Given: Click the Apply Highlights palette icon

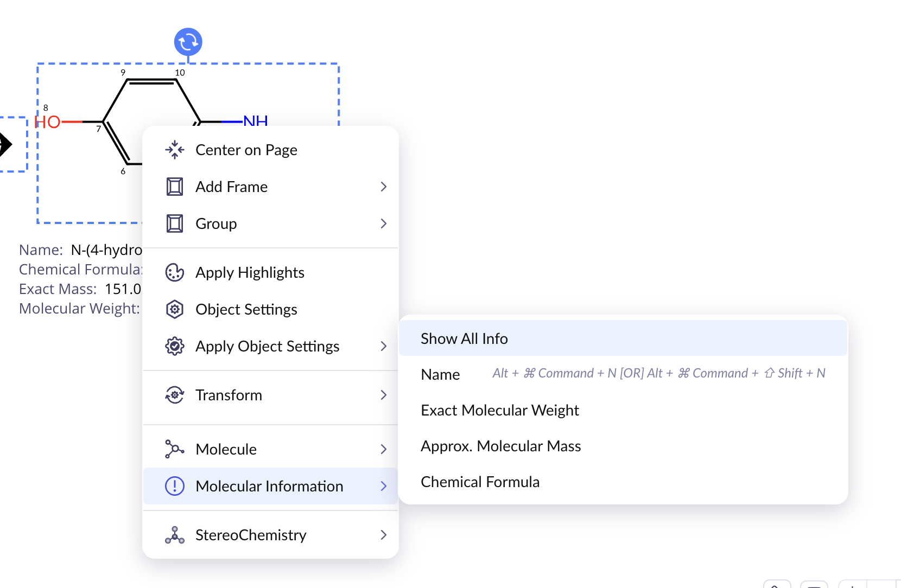Looking at the screenshot, I should click(x=174, y=272).
